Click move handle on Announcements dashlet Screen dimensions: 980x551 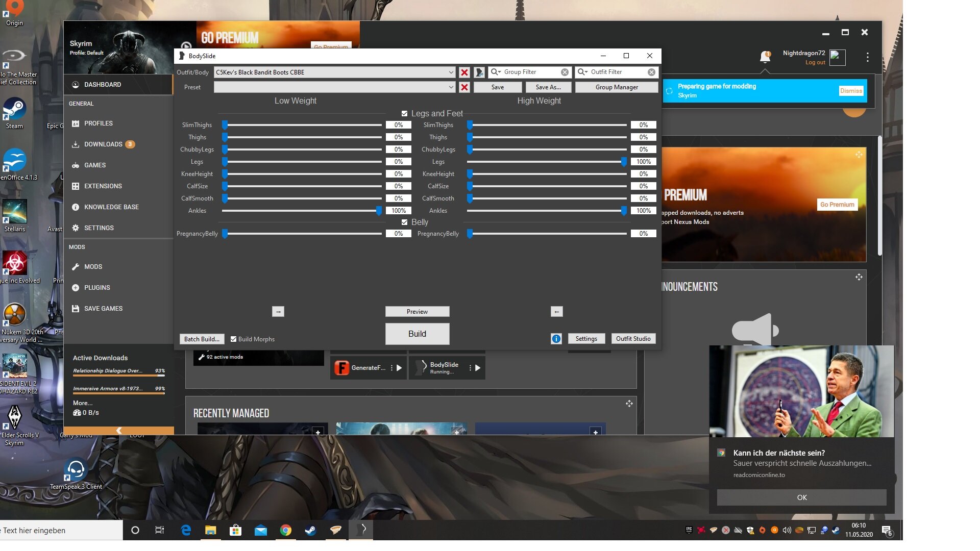point(859,277)
